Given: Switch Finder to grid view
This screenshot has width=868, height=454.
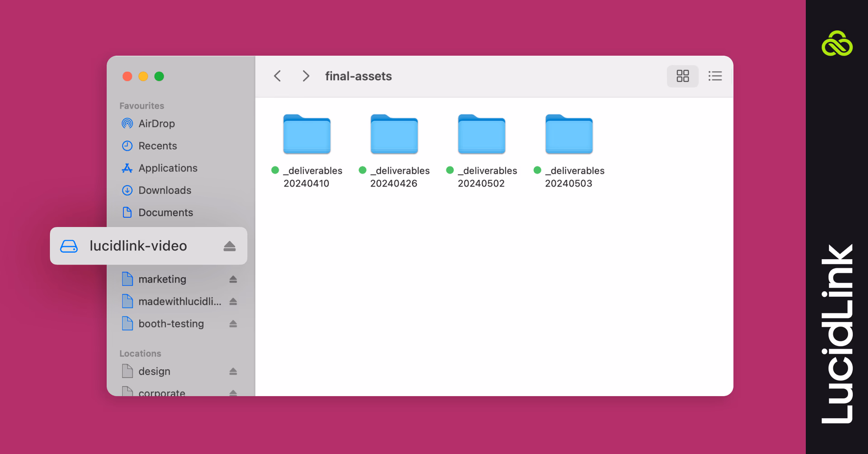Looking at the screenshot, I should pos(682,76).
